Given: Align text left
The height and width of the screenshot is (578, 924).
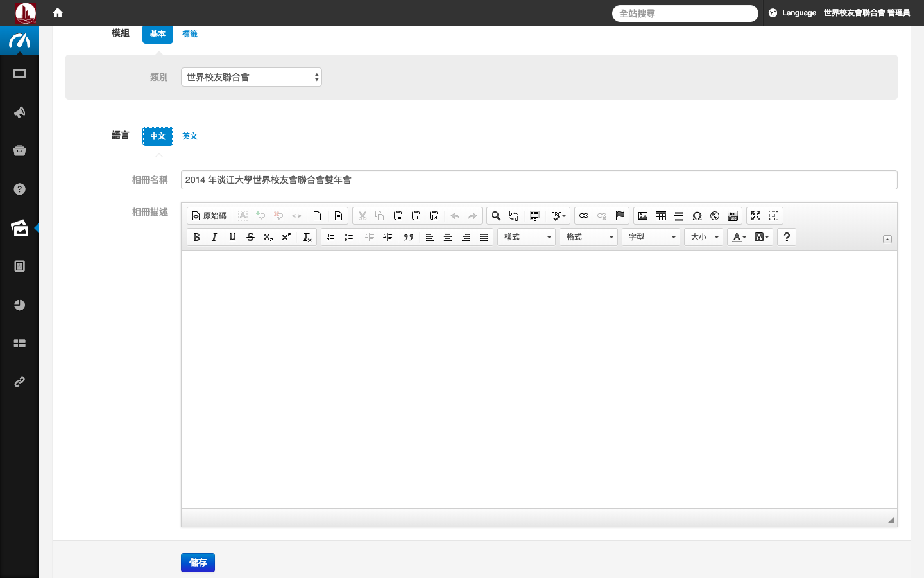Looking at the screenshot, I should (430, 237).
